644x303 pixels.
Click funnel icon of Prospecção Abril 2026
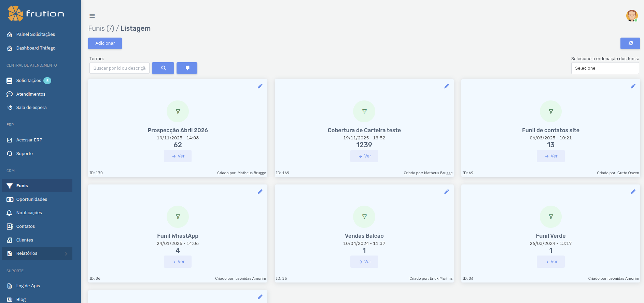178,111
